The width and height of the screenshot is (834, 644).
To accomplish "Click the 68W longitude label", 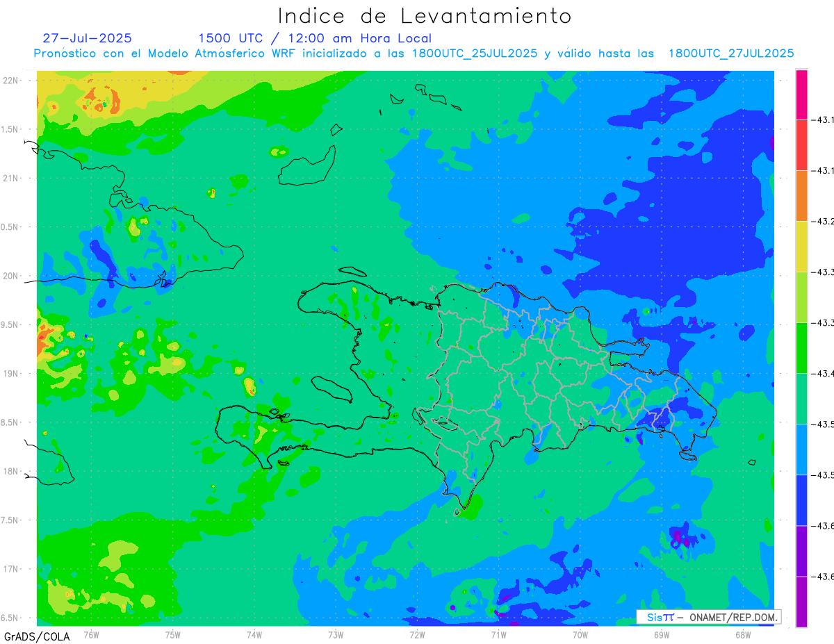I will point(743,634).
